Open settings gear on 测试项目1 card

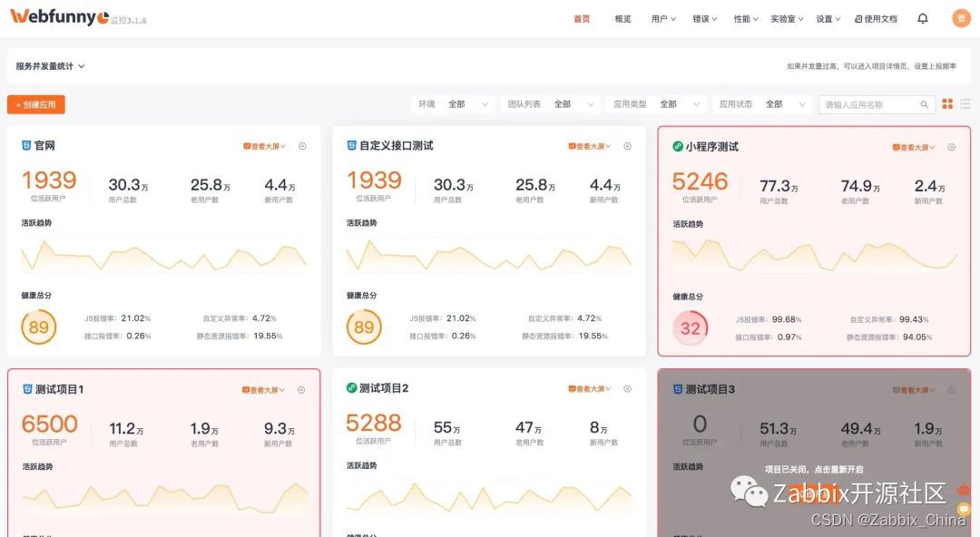click(x=301, y=389)
